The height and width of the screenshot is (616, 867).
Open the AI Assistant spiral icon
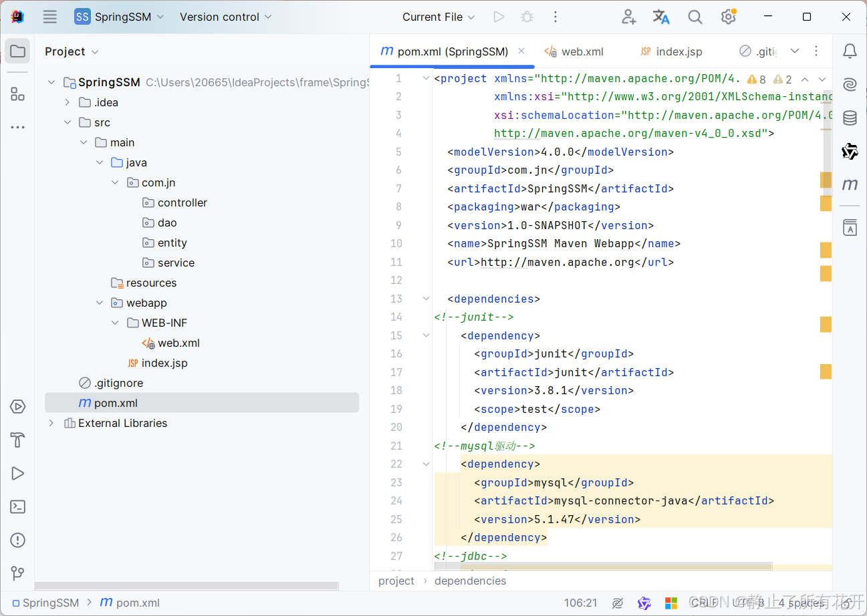[850, 85]
